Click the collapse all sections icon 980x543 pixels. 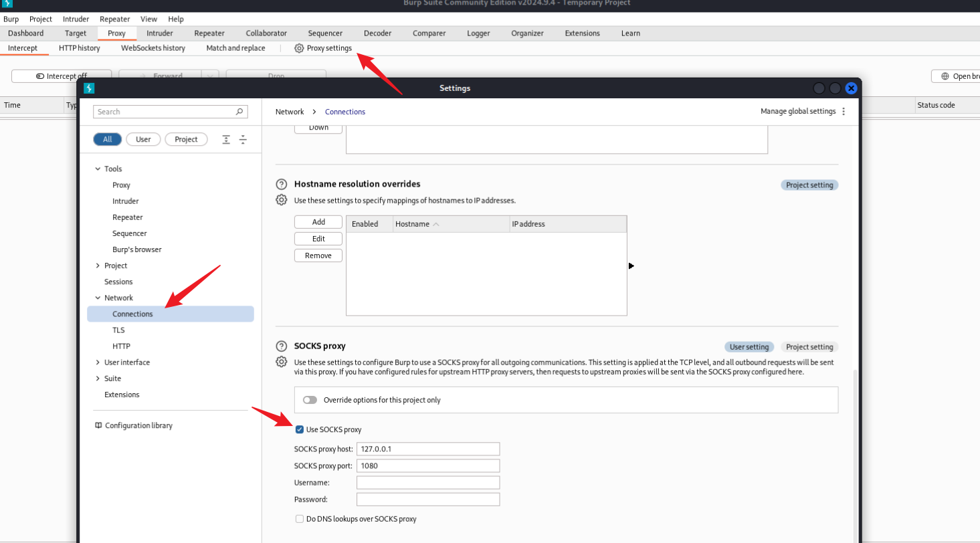point(243,139)
